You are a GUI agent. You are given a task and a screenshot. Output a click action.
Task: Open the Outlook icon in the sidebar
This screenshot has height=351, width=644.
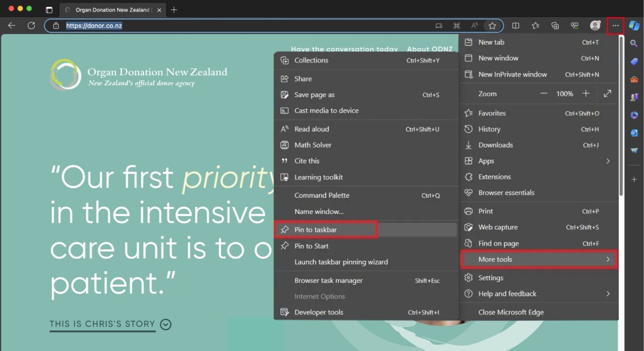point(634,133)
